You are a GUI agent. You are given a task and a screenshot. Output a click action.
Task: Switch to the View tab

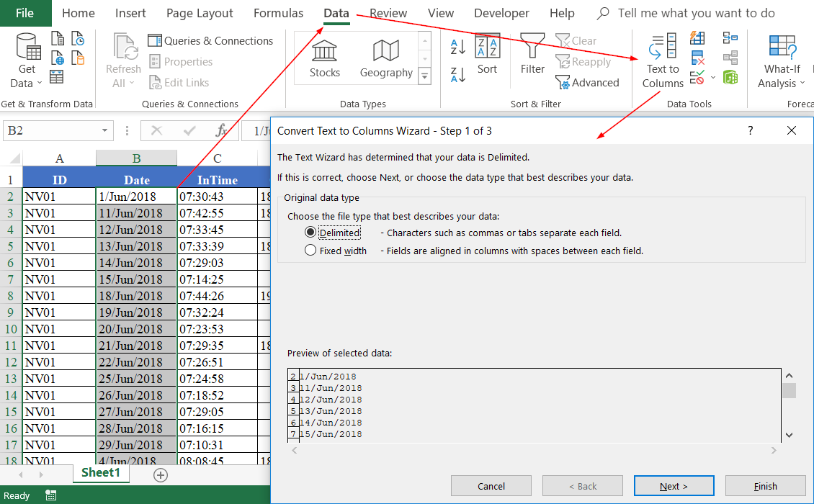click(x=441, y=13)
